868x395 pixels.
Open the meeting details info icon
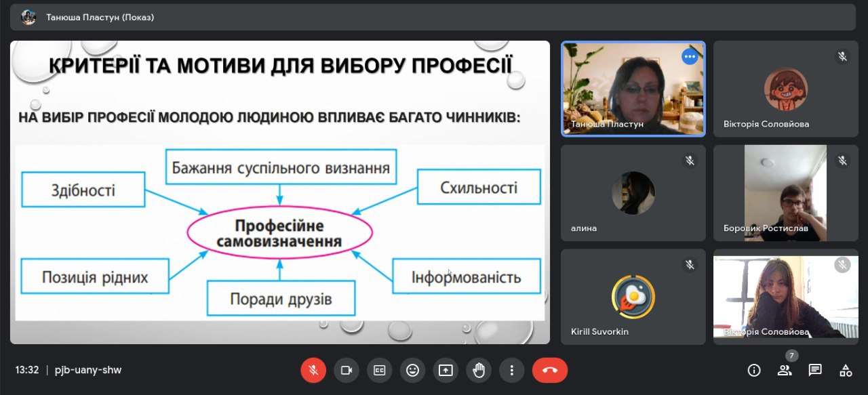point(753,370)
